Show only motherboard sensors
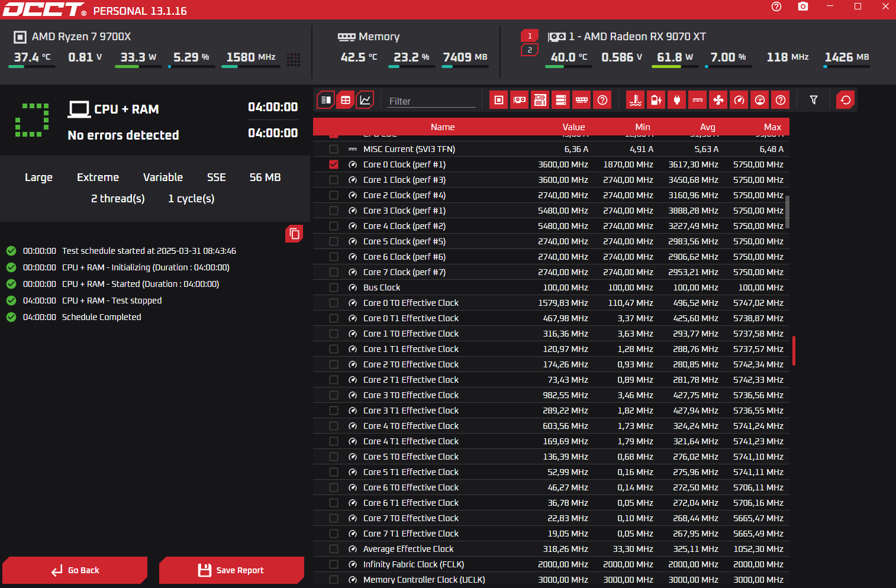896x588 pixels. [540, 100]
